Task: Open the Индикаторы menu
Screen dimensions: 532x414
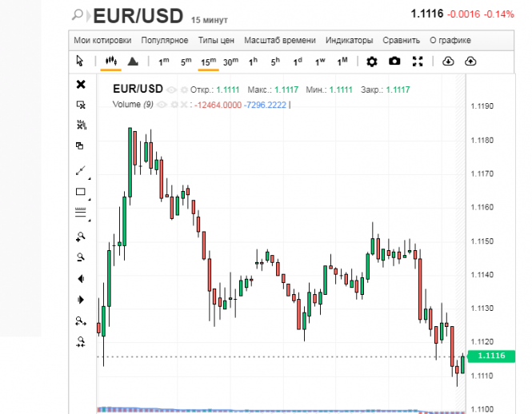Action: click(x=349, y=40)
